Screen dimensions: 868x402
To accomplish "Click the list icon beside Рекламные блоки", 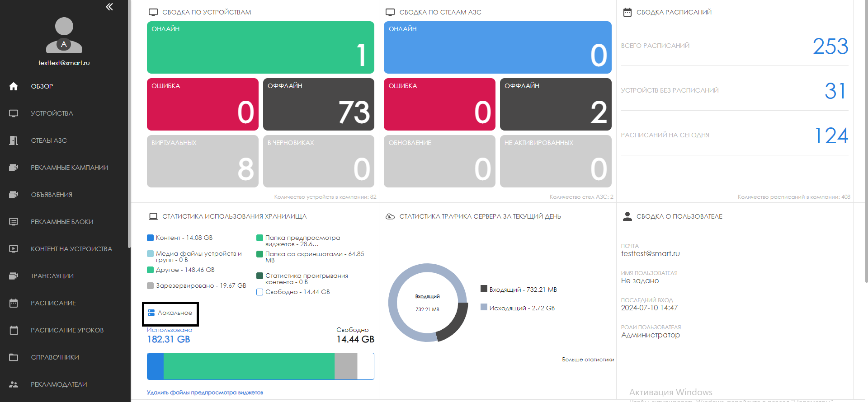I will click(14, 222).
